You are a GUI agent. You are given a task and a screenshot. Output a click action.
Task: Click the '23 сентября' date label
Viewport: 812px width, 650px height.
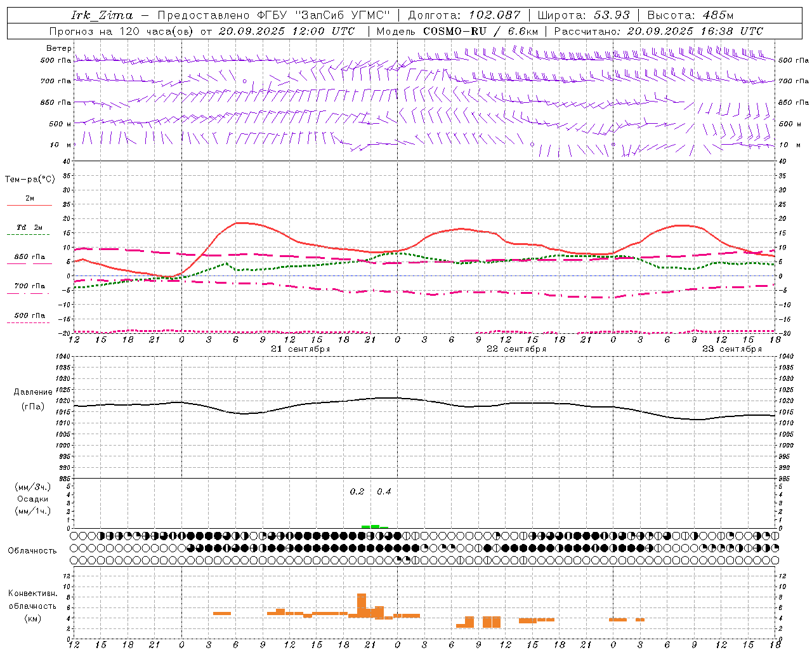731,349
